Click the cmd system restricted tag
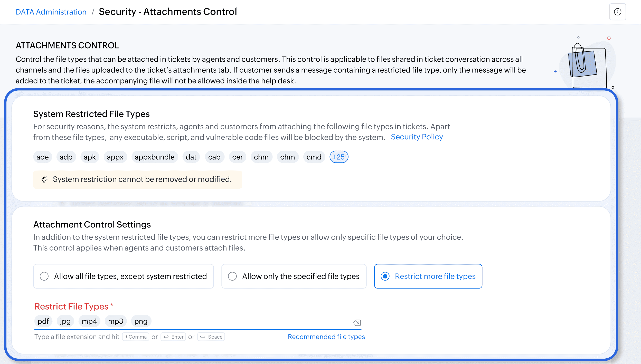 pyautogui.click(x=314, y=157)
